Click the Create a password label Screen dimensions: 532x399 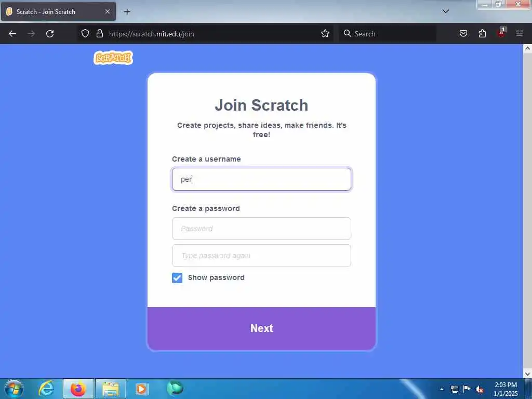[x=206, y=208]
